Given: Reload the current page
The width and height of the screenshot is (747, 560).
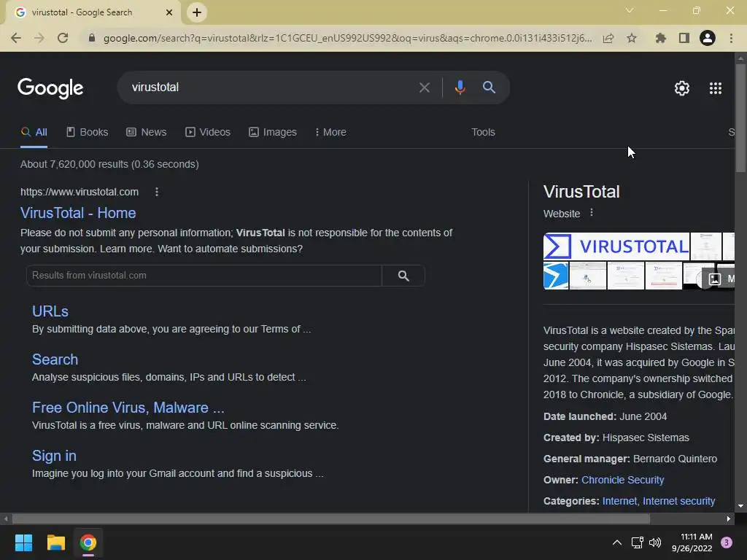Looking at the screenshot, I should (x=63, y=38).
